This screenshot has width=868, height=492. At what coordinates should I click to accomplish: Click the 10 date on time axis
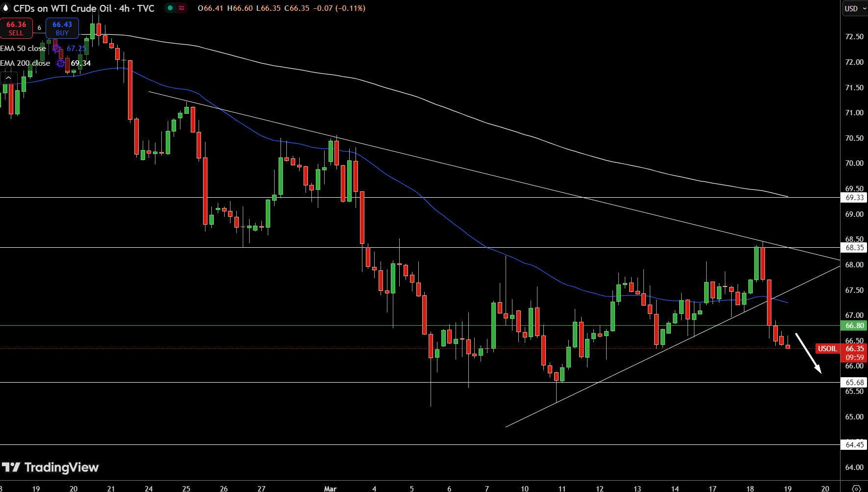[525, 489]
